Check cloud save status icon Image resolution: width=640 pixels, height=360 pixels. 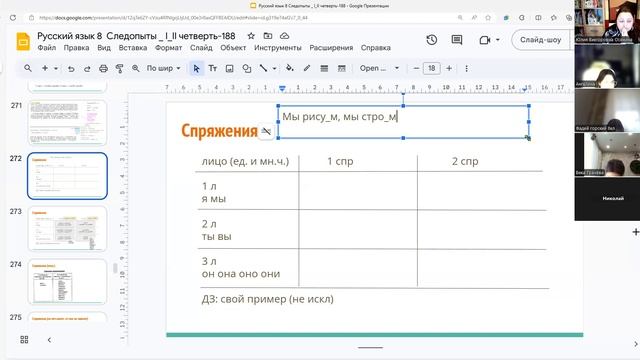tap(284, 36)
